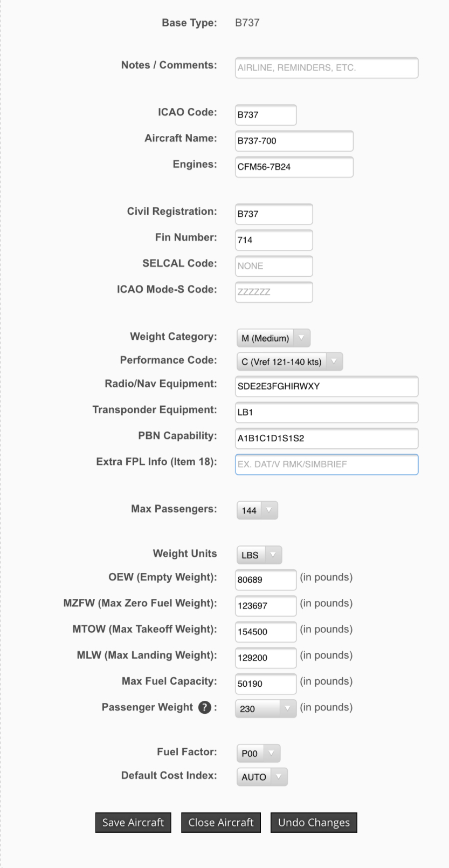Click the Passenger Weight help question-mark icon
The width and height of the screenshot is (449, 868).
click(205, 707)
